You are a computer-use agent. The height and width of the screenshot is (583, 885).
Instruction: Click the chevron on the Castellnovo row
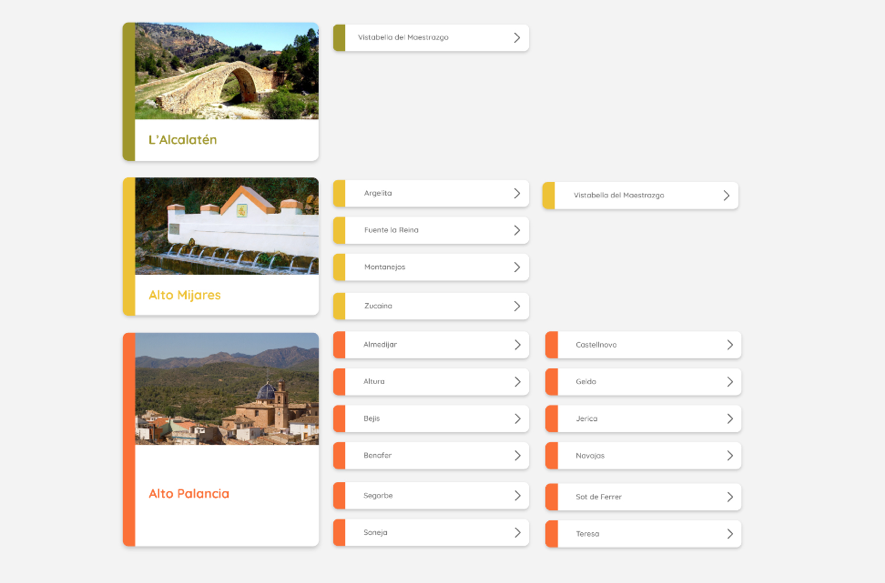coord(730,345)
